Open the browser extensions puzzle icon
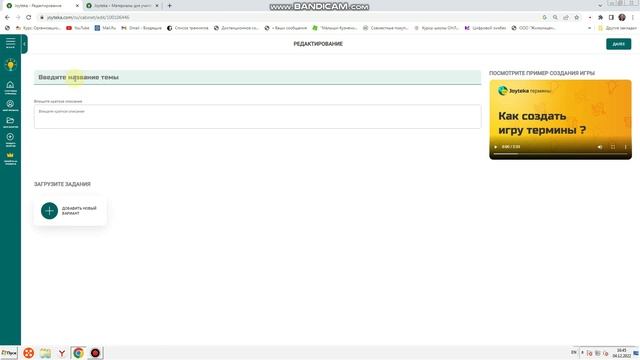The image size is (640, 360). pos(600,17)
